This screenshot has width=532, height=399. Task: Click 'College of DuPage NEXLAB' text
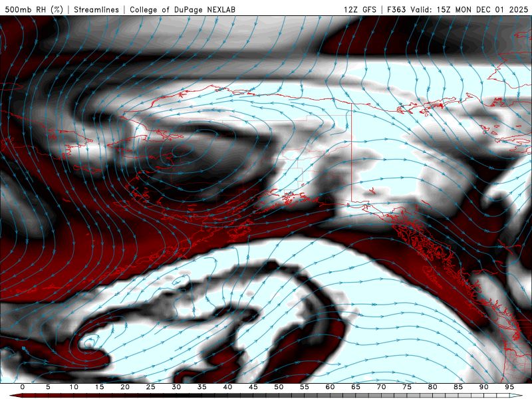[x=182, y=9]
